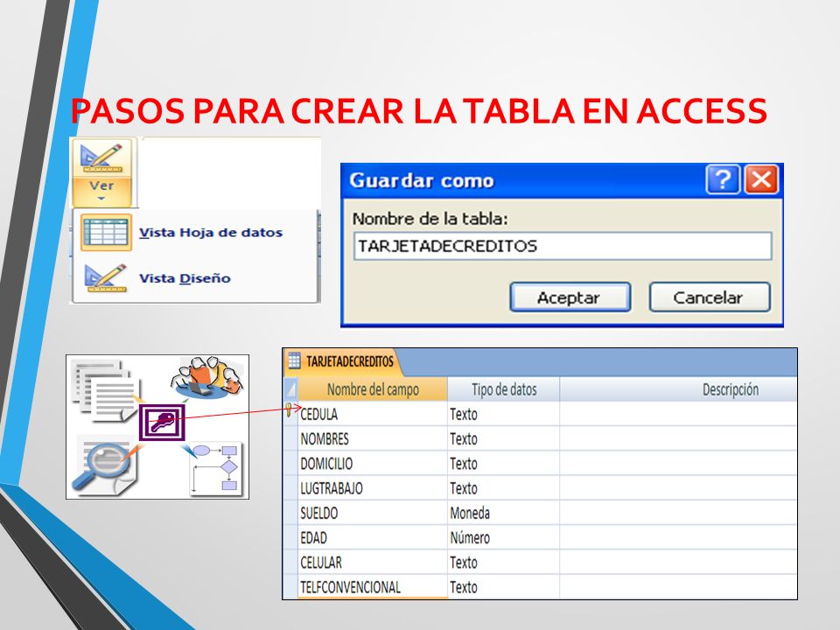The width and height of the screenshot is (840, 630).
Task: Click the Texto data type for TELFCONVENCIONAL
Action: tap(464, 587)
